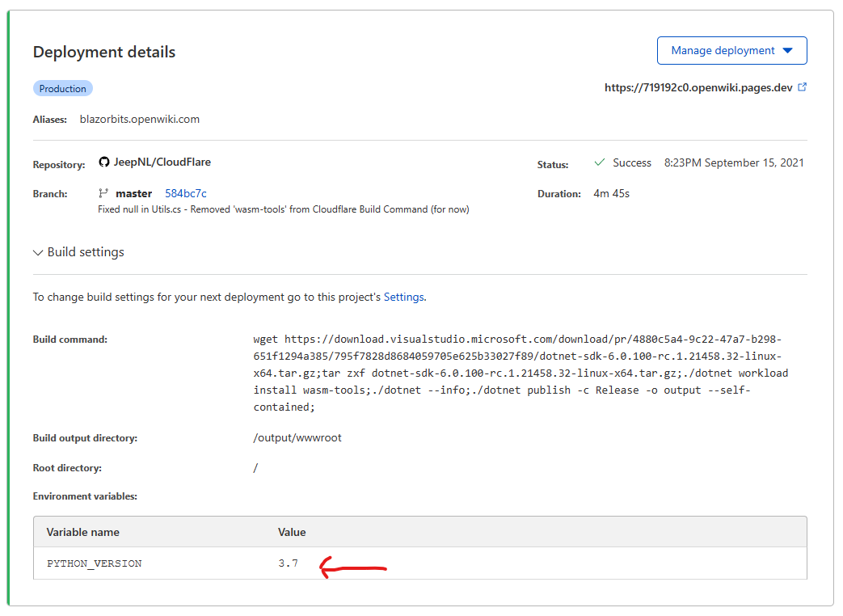Select the Production badge

(63, 89)
